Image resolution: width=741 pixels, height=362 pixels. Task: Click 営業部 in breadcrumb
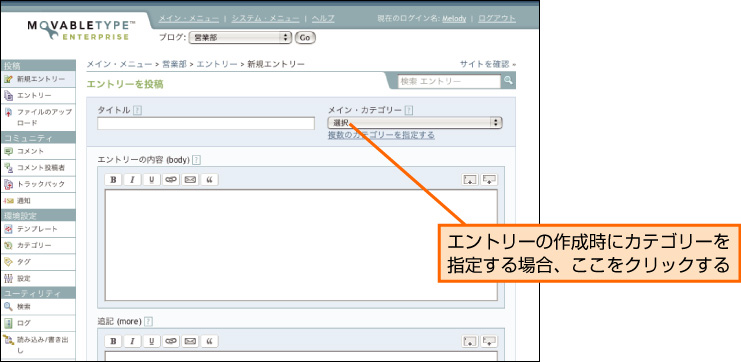click(174, 64)
